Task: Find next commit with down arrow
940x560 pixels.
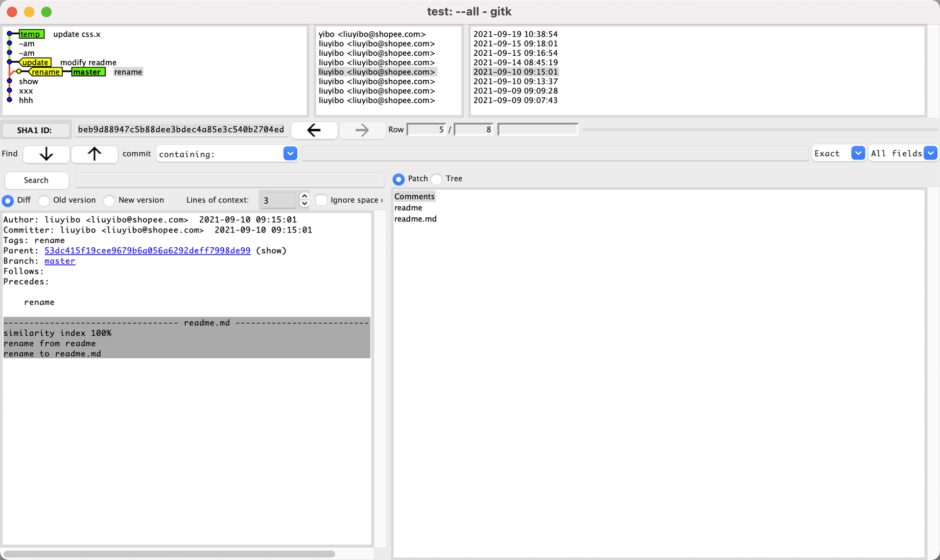Action: pyautogui.click(x=46, y=154)
